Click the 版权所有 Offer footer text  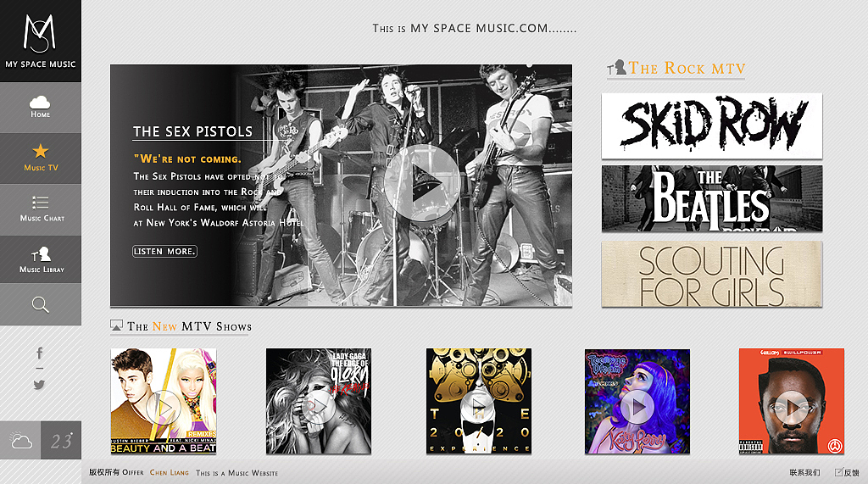tap(116, 472)
